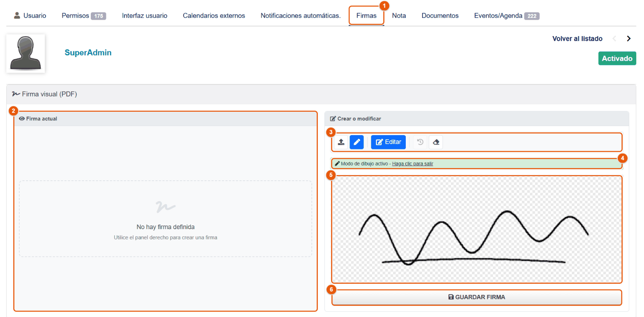
Task: Click the 'Crear o modificar' panel header
Action: pyautogui.click(x=477, y=119)
